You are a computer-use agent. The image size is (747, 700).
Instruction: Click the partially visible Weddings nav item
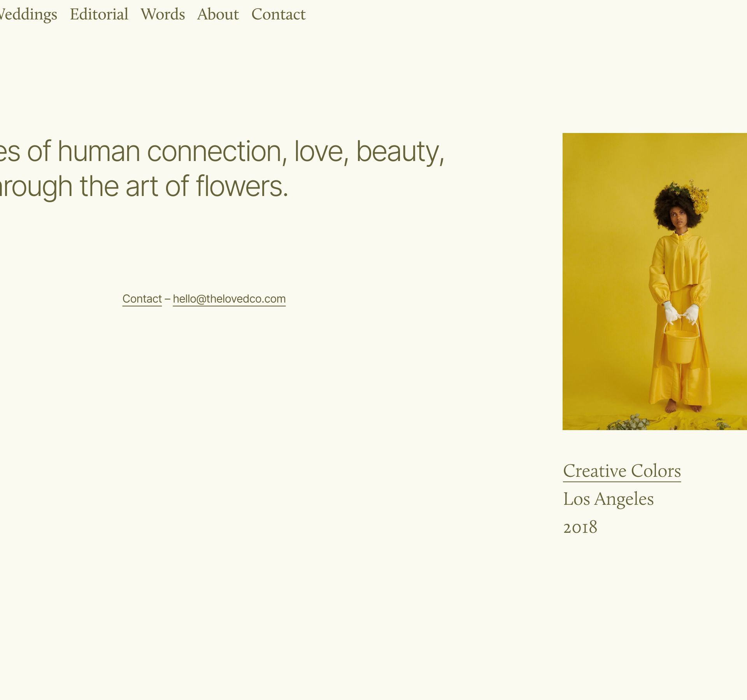tap(28, 14)
